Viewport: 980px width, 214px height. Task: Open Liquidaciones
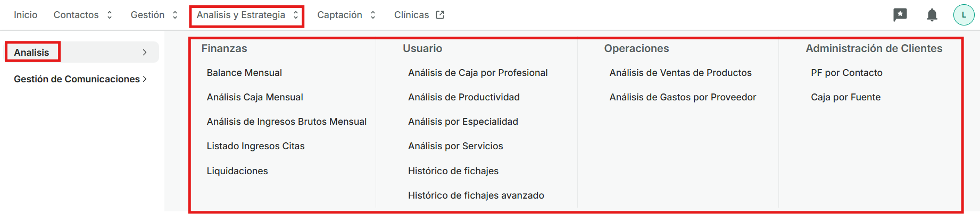point(237,171)
